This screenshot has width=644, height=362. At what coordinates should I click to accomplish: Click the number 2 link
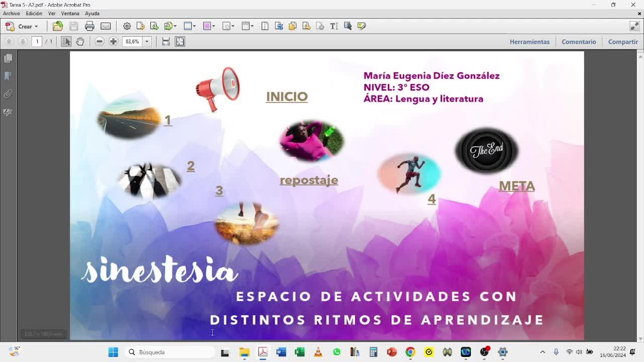[191, 166]
